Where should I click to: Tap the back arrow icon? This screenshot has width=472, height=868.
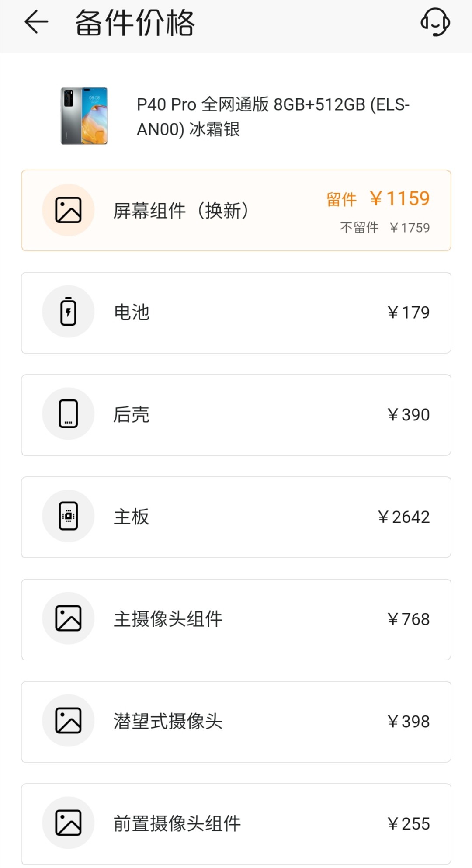36,23
